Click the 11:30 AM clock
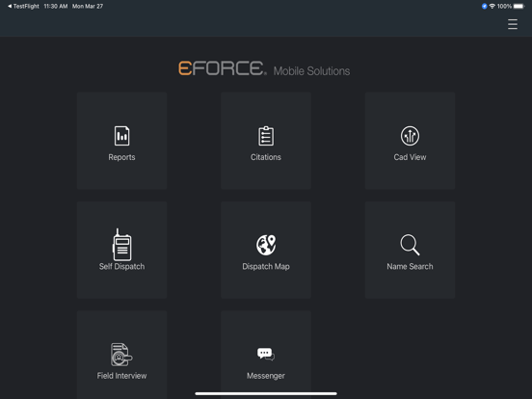The width and height of the screenshot is (532, 399). click(x=56, y=6)
